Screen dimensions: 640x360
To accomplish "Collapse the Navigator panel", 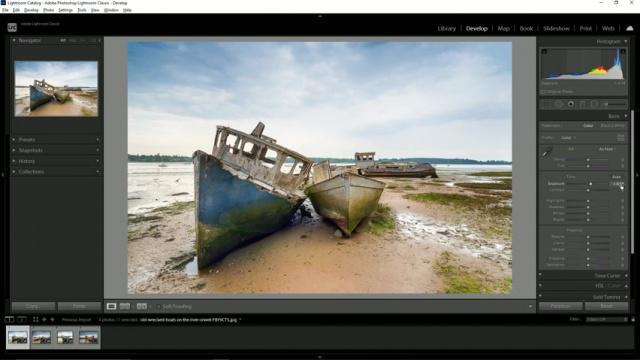I will [14, 40].
